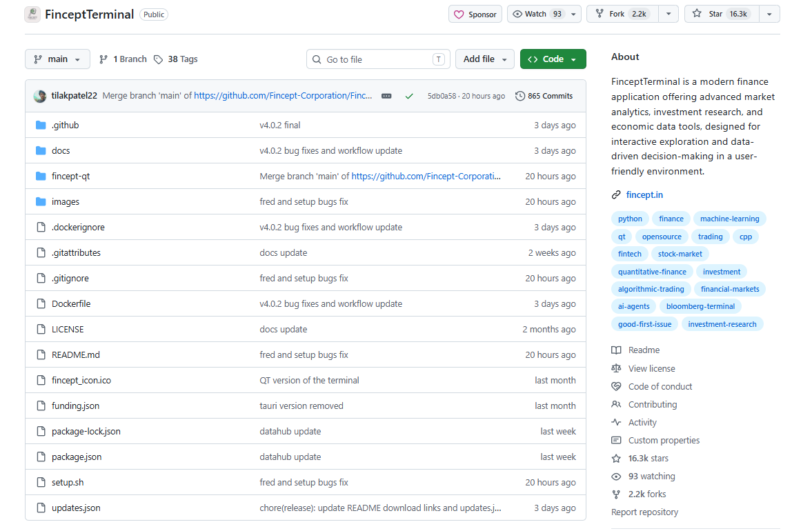Select the good-first-issue topic tag
The width and height of the screenshot is (812, 531).
point(644,325)
